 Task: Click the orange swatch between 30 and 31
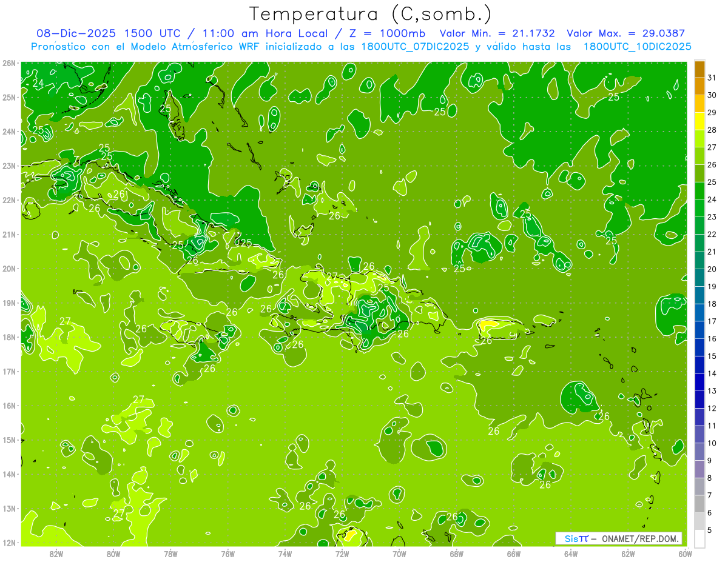point(699,87)
